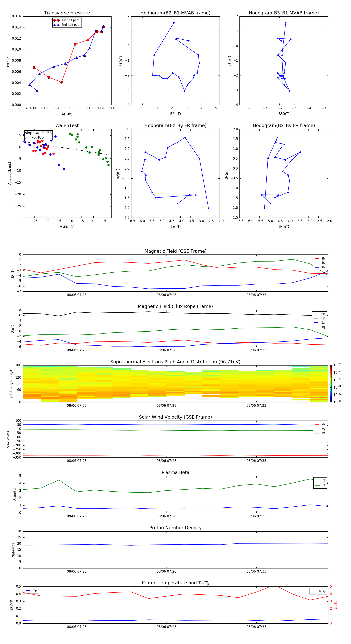Click the 'Bx(nT)' x-axis label
The height and width of the screenshot is (644, 351).
pyautogui.click(x=284, y=227)
